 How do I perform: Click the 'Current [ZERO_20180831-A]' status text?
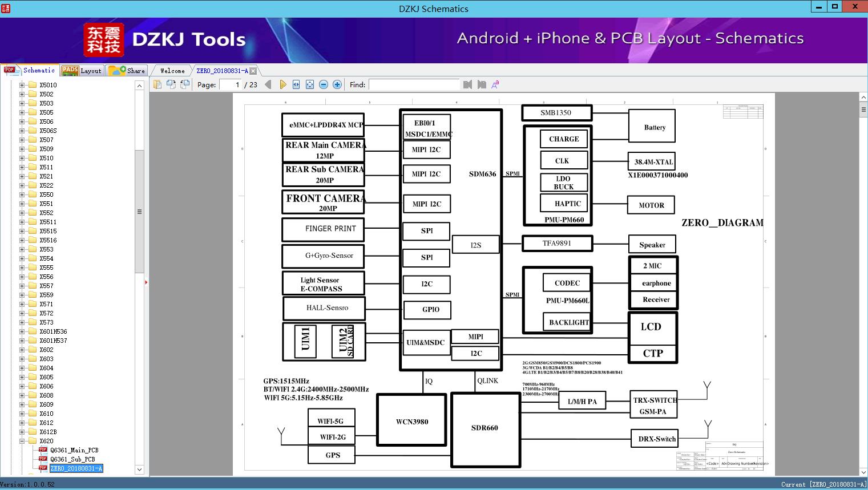tap(823, 484)
